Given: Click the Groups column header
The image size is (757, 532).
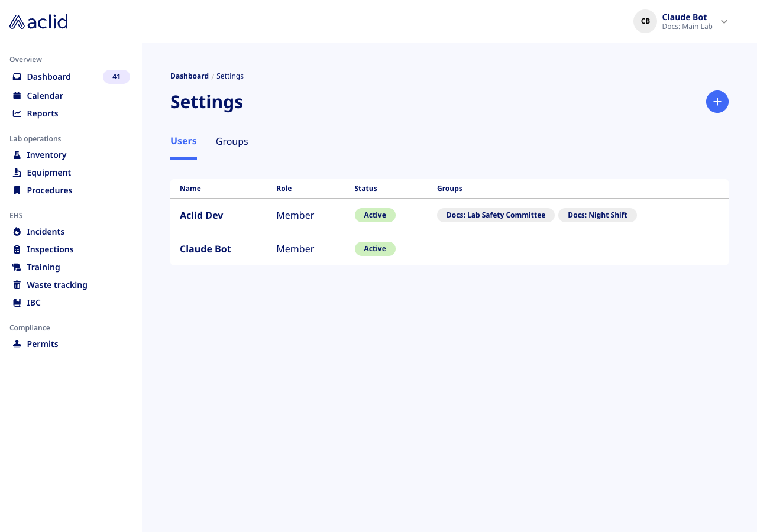Looking at the screenshot, I should (x=449, y=189).
